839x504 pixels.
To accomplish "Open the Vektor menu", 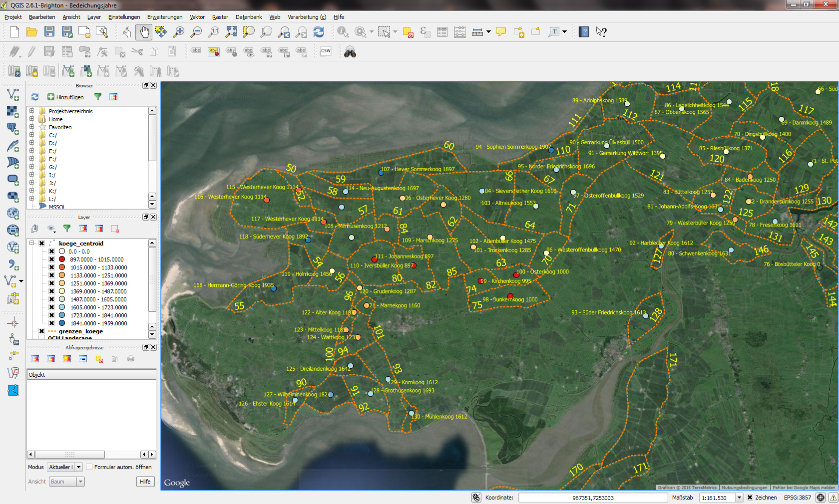I will (x=197, y=17).
